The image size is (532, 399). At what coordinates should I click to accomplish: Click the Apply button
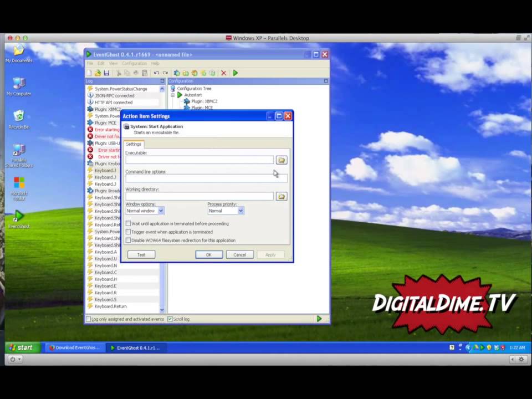coord(270,255)
